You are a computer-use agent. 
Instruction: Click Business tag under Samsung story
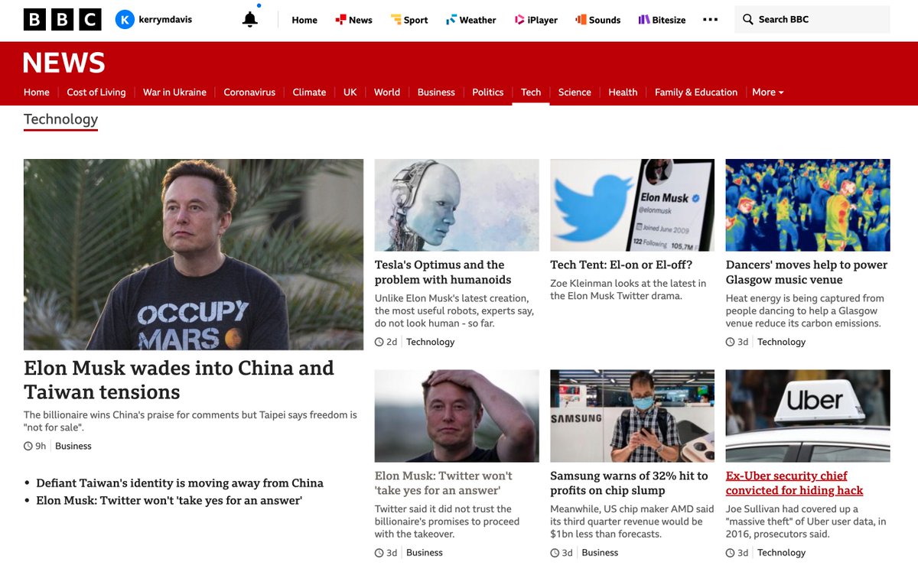pos(600,553)
